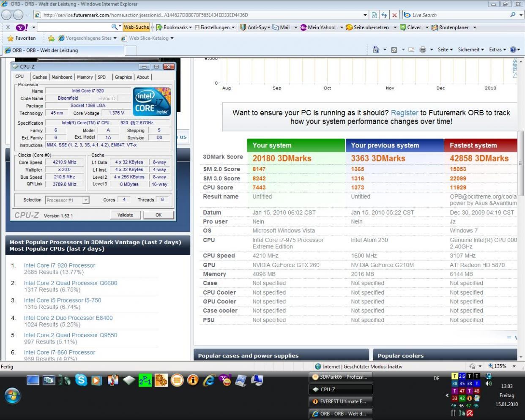This screenshot has width=525, height=420.
Task: Click the compatibility view icon in address bar
Action: pyautogui.click(x=374, y=15)
